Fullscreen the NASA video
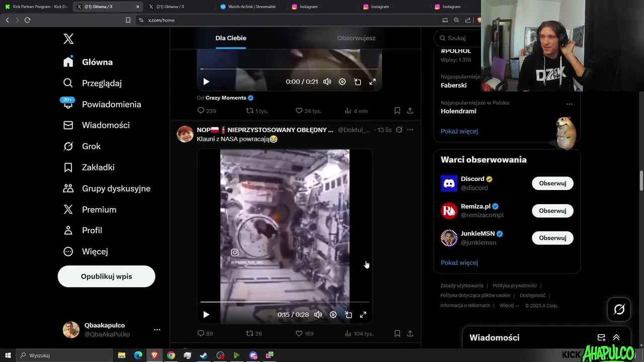This screenshot has height=362, width=644. (363, 314)
